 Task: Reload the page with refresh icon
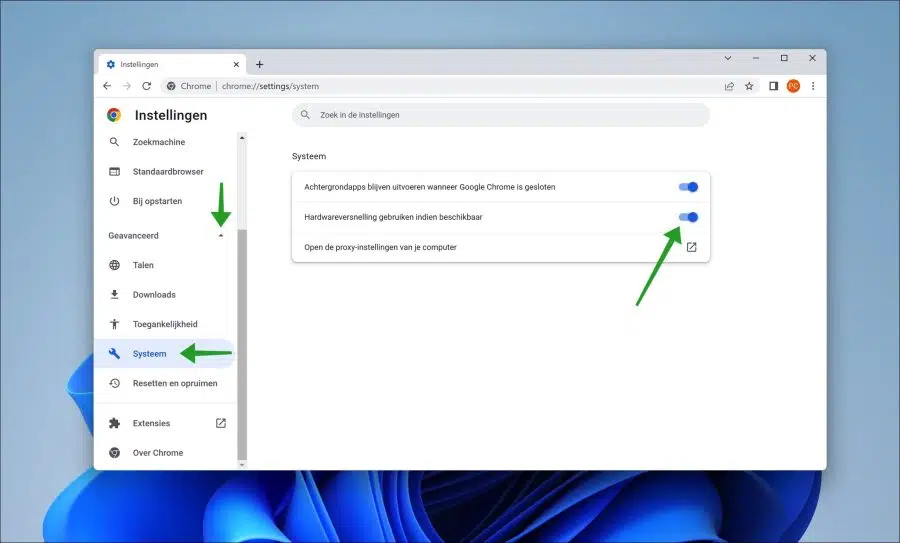tap(147, 86)
